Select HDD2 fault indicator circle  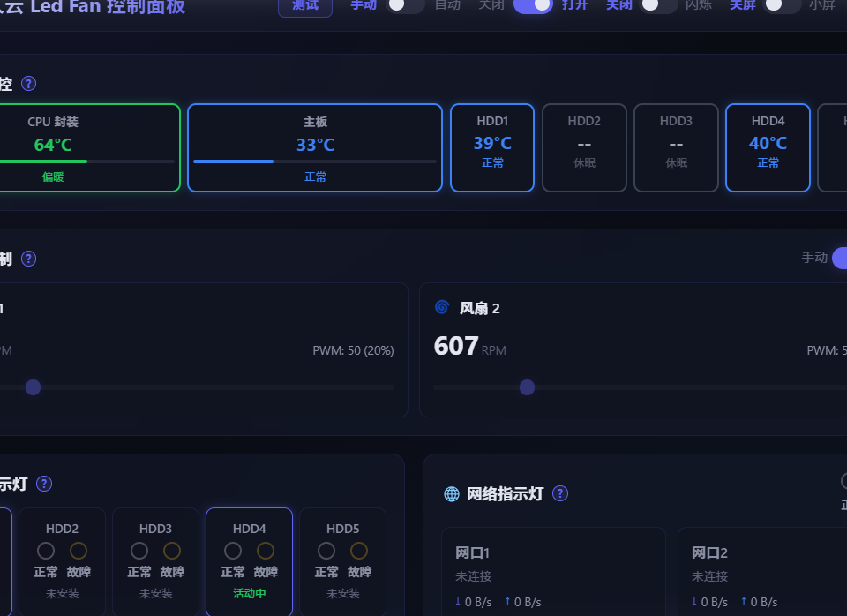(x=79, y=551)
